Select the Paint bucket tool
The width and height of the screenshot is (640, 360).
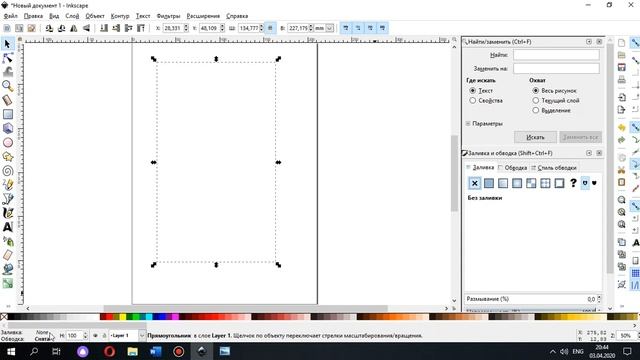click(7, 269)
